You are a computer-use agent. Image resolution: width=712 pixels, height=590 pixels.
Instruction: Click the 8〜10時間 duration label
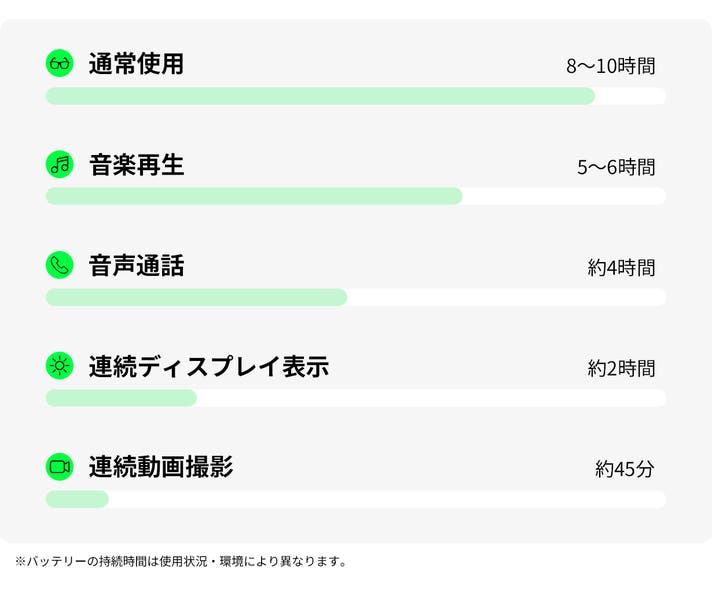(610, 67)
